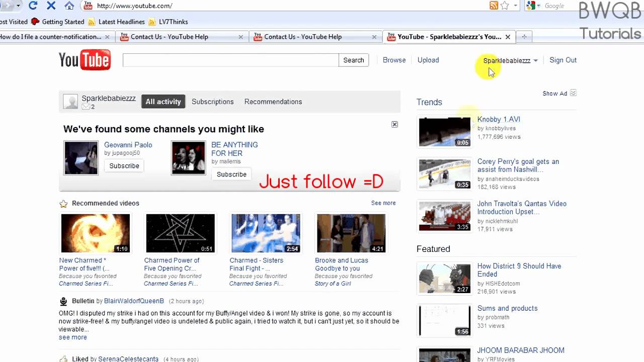The image size is (644, 362).
Task: Click the Recommended videos star icon
Action: pos(63,204)
